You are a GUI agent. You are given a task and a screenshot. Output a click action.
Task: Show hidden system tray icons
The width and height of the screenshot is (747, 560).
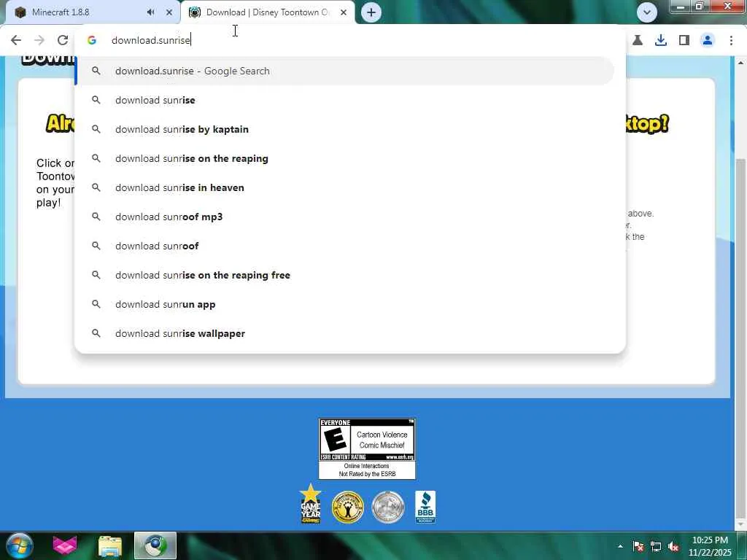[620, 546]
